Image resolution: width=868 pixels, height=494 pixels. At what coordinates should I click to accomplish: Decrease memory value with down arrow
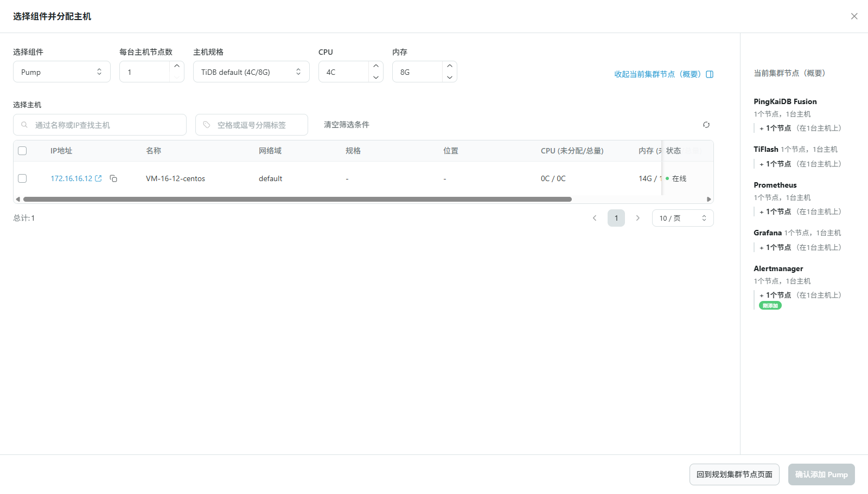(x=450, y=78)
